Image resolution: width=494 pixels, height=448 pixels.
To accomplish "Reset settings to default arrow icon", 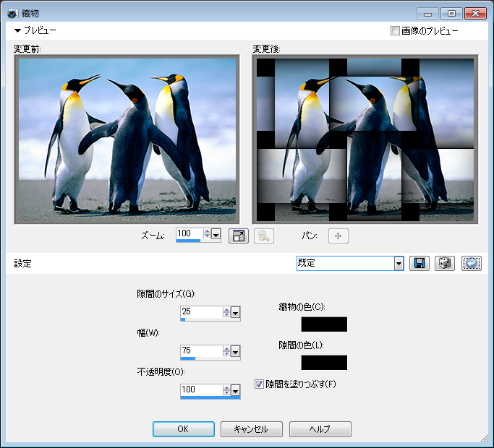I will (x=472, y=263).
